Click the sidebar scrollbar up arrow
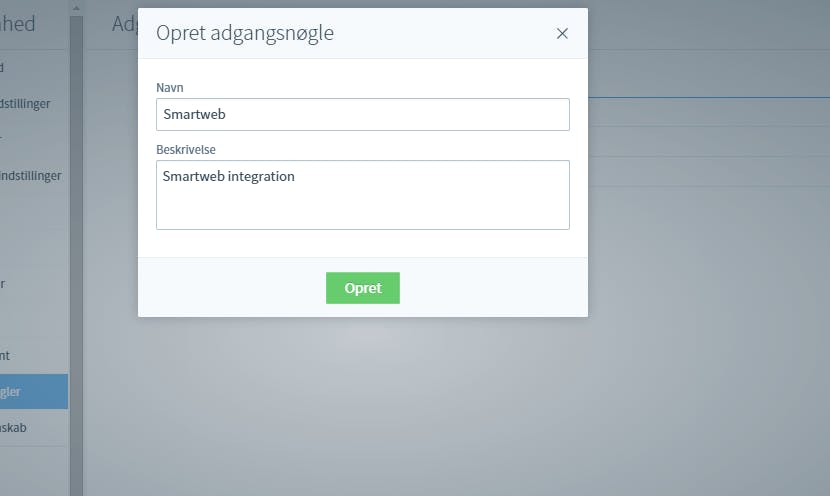This screenshot has height=496, width=830. (x=76, y=8)
